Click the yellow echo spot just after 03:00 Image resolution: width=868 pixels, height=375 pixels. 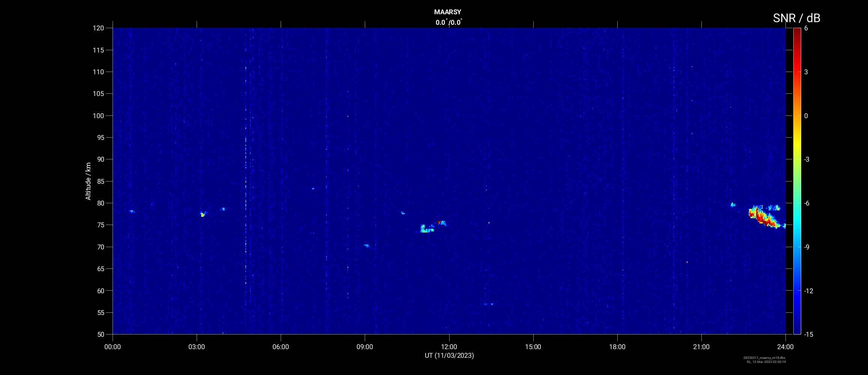pyautogui.click(x=202, y=214)
